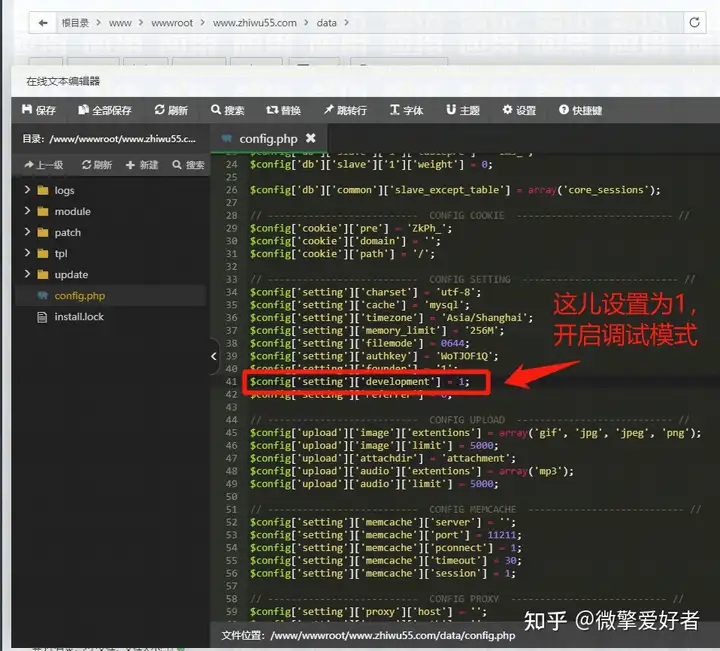The width and height of the screenshot is (720, 651).
Task: Click www.zhiwu55.com in the breadcrumb path
Action: (x=255, y=23)
